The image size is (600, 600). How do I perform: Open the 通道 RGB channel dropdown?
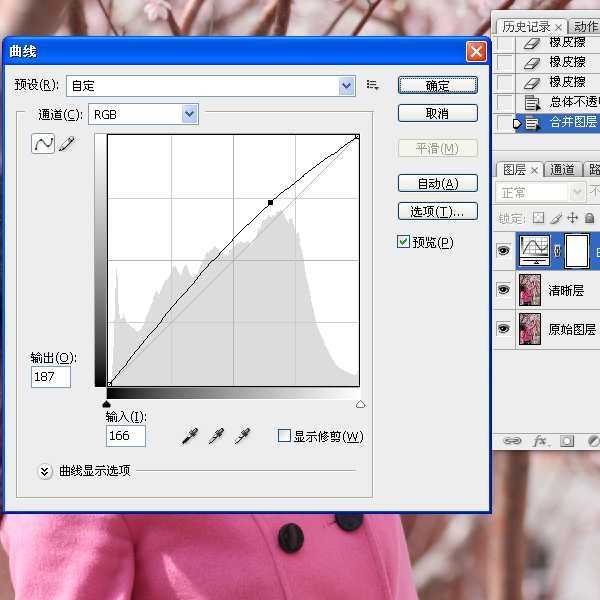tap(190, 115)
